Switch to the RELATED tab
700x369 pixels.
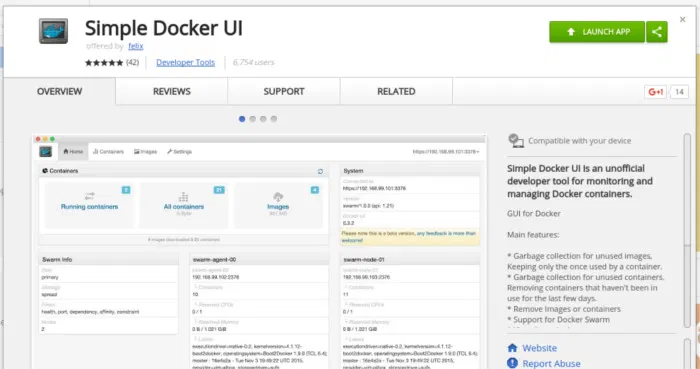coord(396,91)
